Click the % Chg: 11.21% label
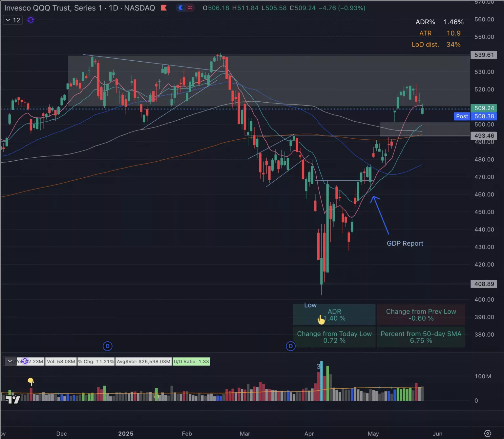504x439 pixels. (96, 362)
